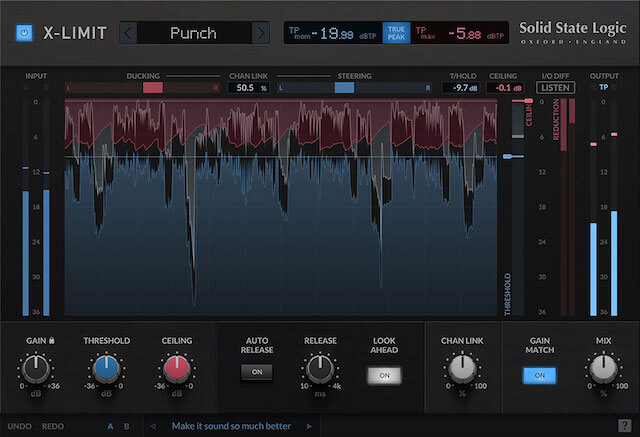
Task: Click the Steering meter bar
Action: (354, 87)
